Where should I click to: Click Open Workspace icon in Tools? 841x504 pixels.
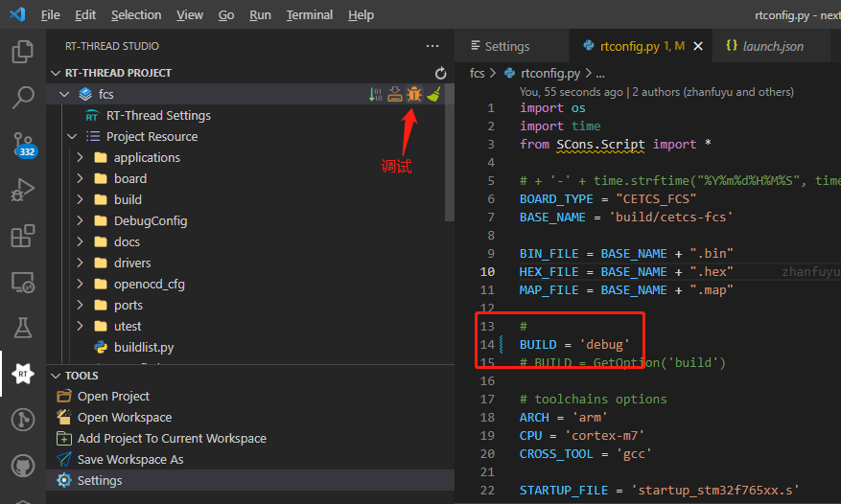point(64,417)
